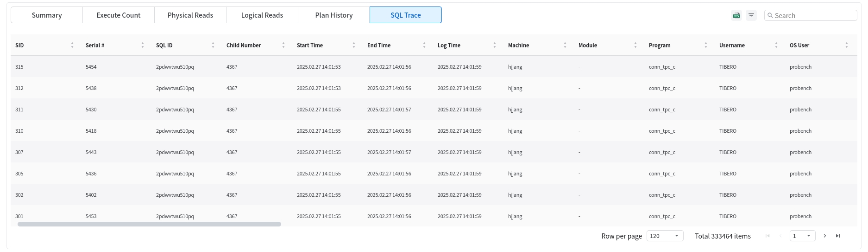Sort by Program column arrows

click(x=706, y=45)
